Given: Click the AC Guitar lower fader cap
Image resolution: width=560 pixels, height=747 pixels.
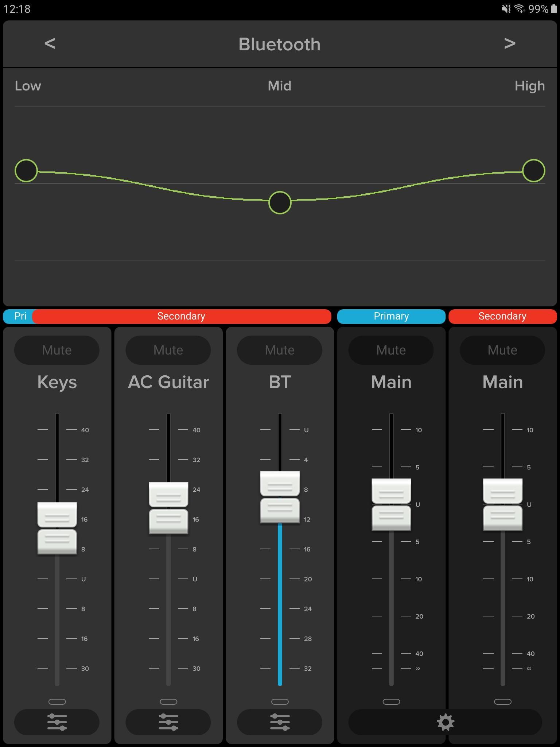Looking at the screenshot, I should point(168,522).
